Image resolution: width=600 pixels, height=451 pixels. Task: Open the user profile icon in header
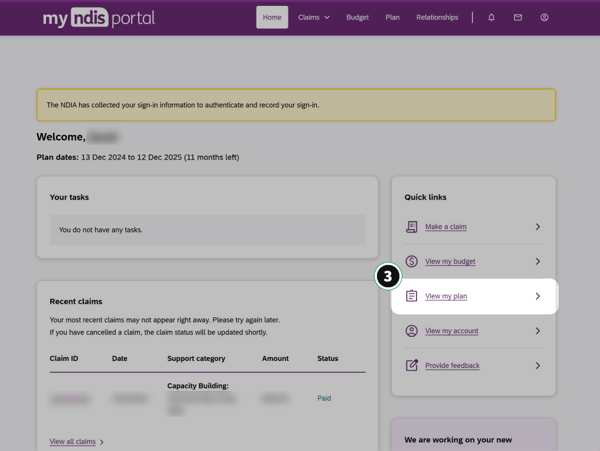(544, 17)
